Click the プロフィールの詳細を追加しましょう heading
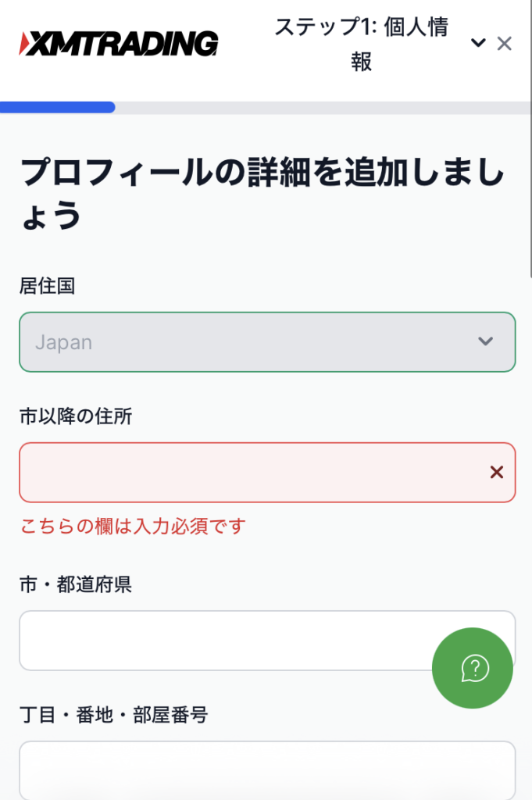Screen dimensions: 532x800 coord(262,194)
